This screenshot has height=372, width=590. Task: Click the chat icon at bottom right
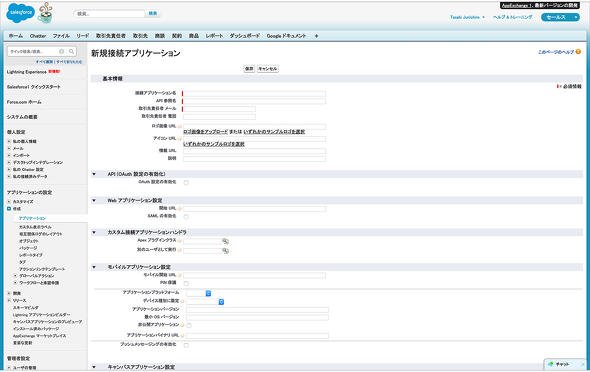tap(551, 364)
